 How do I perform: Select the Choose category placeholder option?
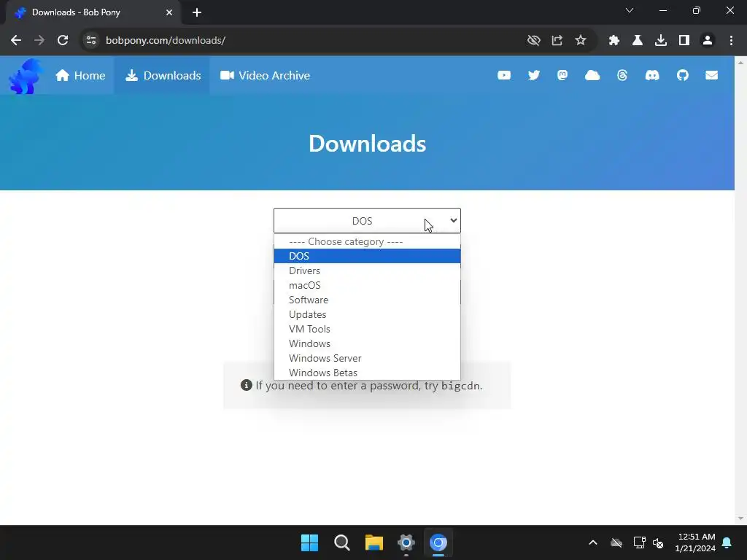click(367, 241)
